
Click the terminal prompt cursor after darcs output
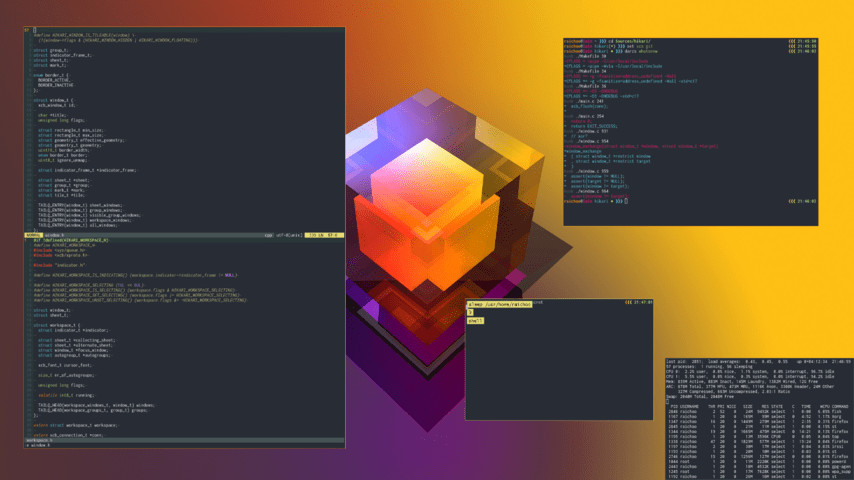click(626, 201)
